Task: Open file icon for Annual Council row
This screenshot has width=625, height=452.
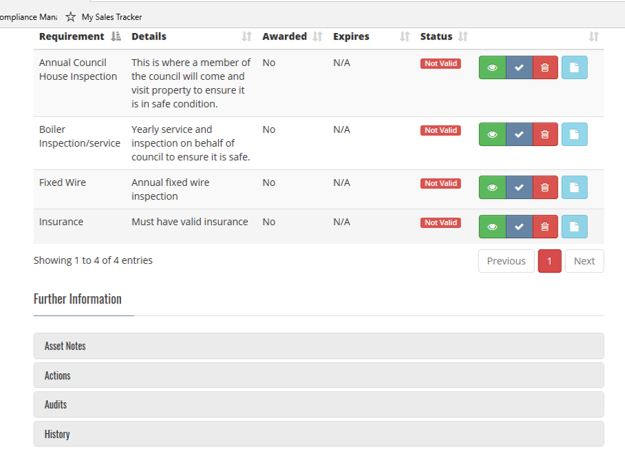Action: [x=574, y=67]
